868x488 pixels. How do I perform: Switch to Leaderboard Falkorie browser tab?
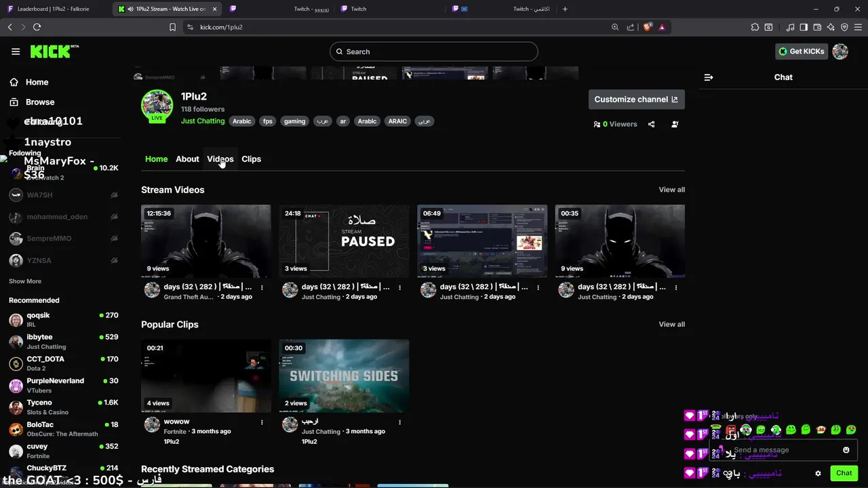(x=54, y=9)
